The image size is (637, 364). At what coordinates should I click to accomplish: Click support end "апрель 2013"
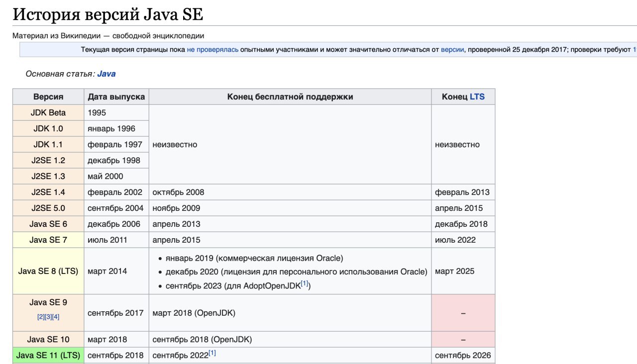tap(176, 224)
